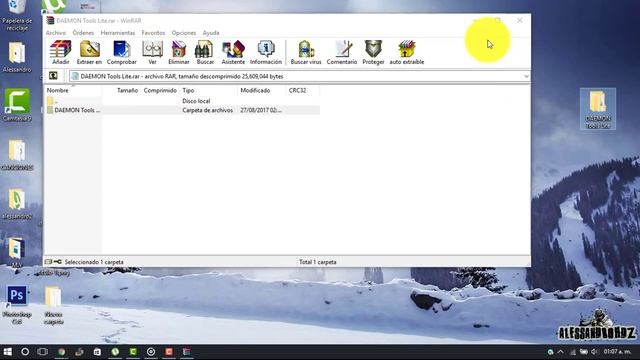Click the 27/08/2017 modified date cell
640x360 pixels.
click(261, 110)
